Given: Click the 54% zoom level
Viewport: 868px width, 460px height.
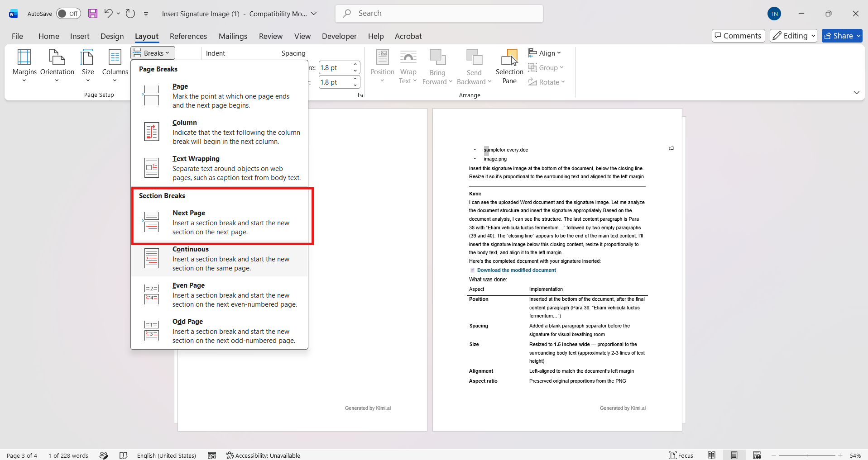Looking at the screenshot, I should 855,455.
